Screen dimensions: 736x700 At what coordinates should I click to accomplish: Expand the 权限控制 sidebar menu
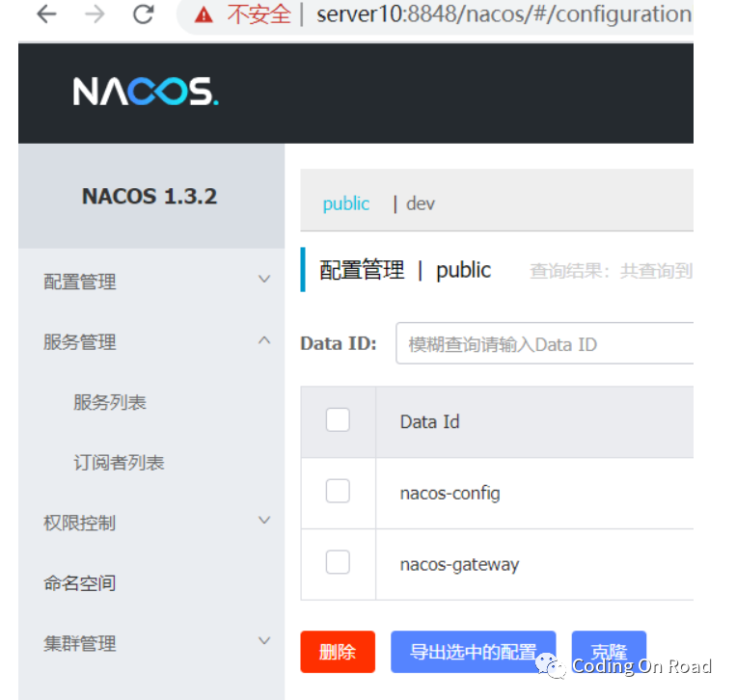pos(151,523)
